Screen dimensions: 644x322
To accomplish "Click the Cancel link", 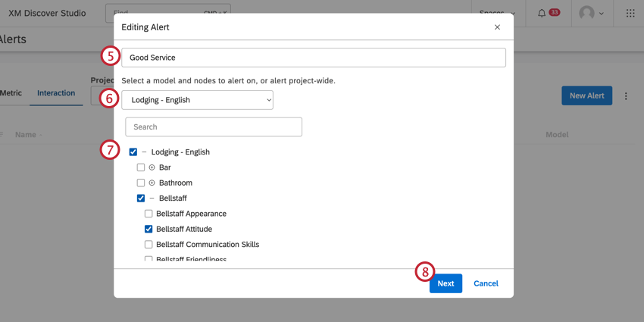I will point(486,283).
